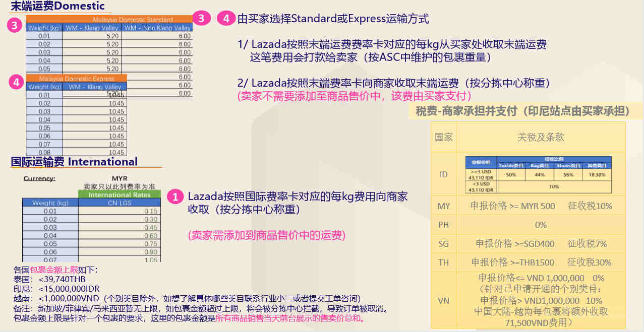644x332 pixels.
Task: Select the 44% Bag tax rate
Action: tap(540, 174)
